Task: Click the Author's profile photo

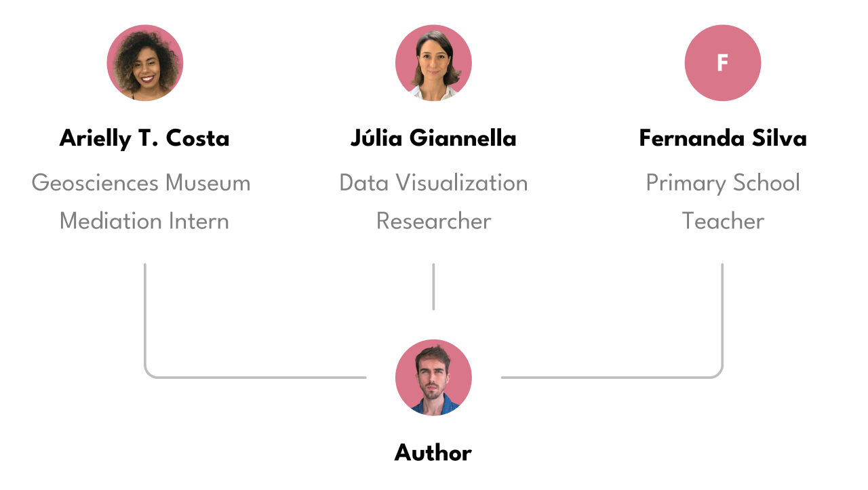Action: (x=433, y=377)
